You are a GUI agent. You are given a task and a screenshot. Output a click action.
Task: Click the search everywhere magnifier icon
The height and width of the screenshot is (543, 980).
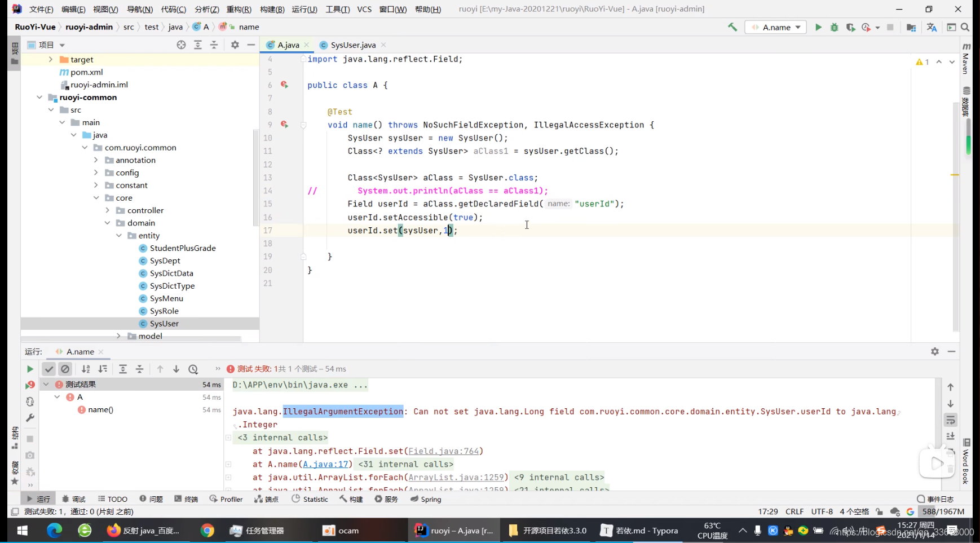click(x=965, y=27)
